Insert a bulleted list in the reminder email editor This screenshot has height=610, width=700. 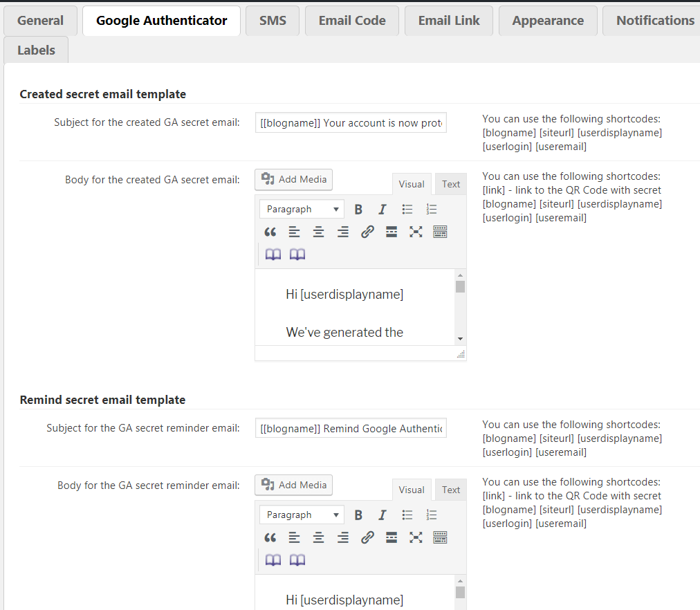(407, 515)
